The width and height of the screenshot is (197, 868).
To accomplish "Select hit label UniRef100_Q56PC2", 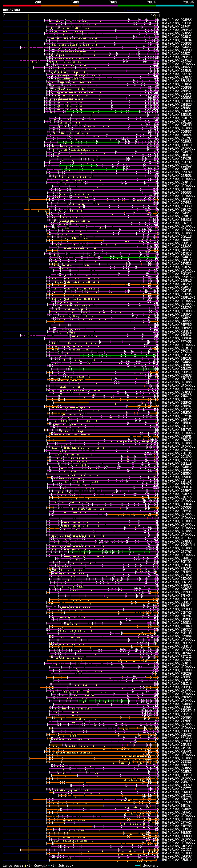I will click(x=176, y=91).
